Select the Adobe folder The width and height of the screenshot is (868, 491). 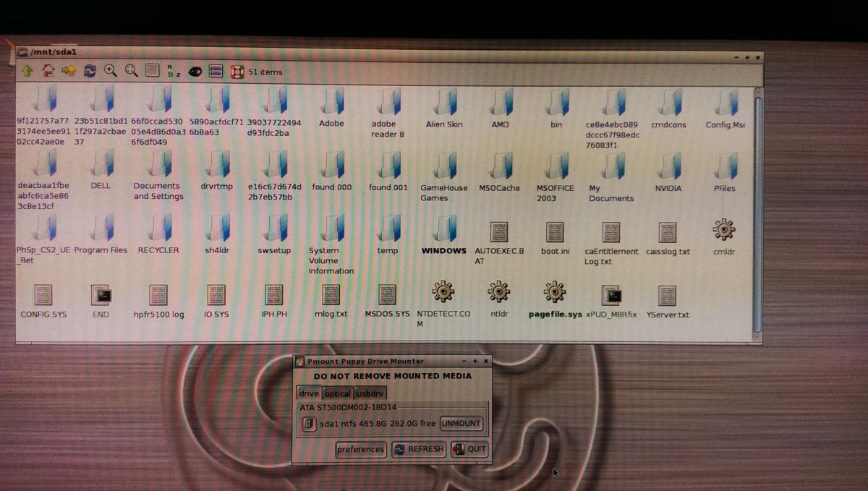(x=332, y=108)
